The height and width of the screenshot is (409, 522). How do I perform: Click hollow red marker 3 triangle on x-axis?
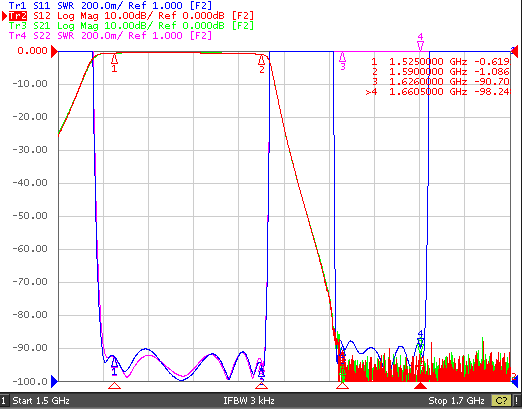342,386
